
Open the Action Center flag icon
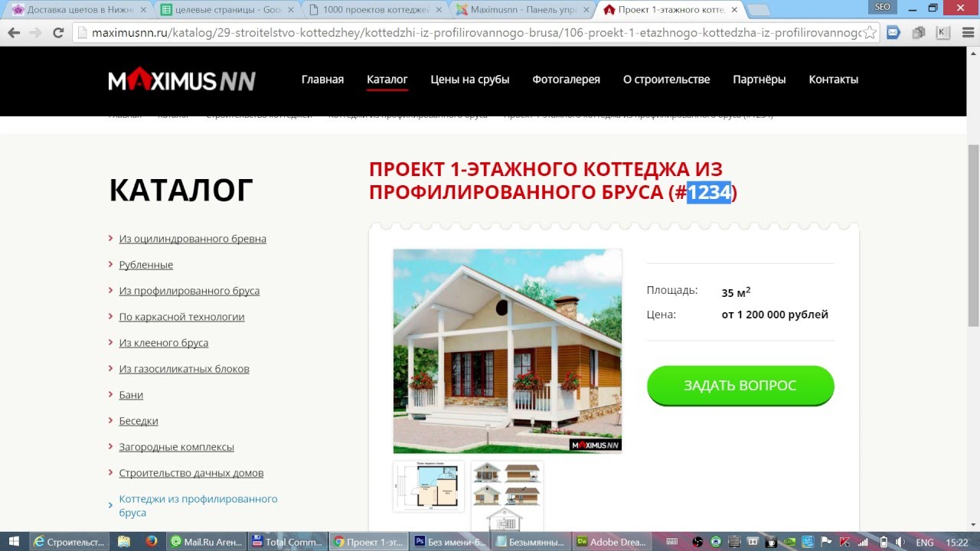click(x=828, y=542)
